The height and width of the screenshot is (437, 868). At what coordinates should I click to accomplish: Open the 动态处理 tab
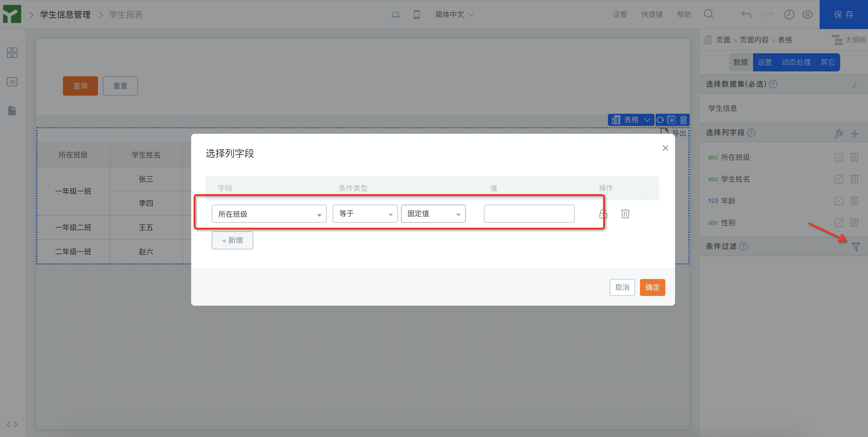pyautogui.click(x=796, y=62)
